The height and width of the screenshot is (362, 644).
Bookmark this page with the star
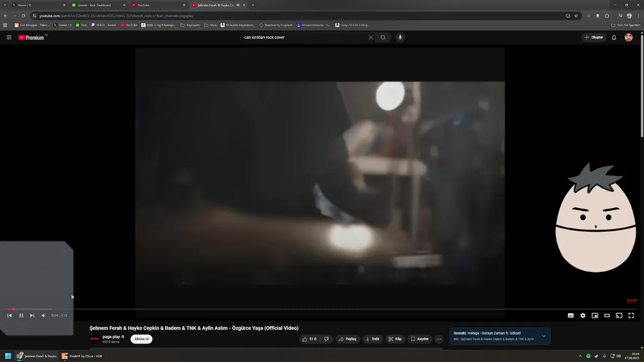(x=576, y=16)
